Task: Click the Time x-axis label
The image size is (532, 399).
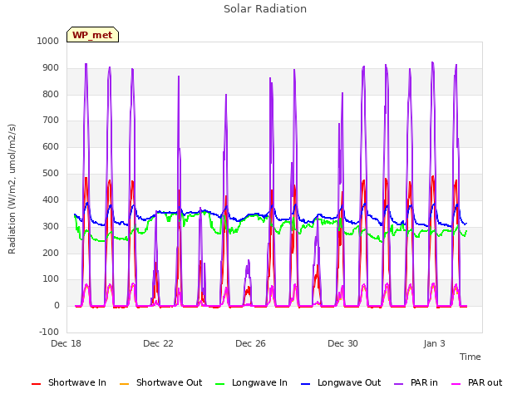Action: point(470,357)
